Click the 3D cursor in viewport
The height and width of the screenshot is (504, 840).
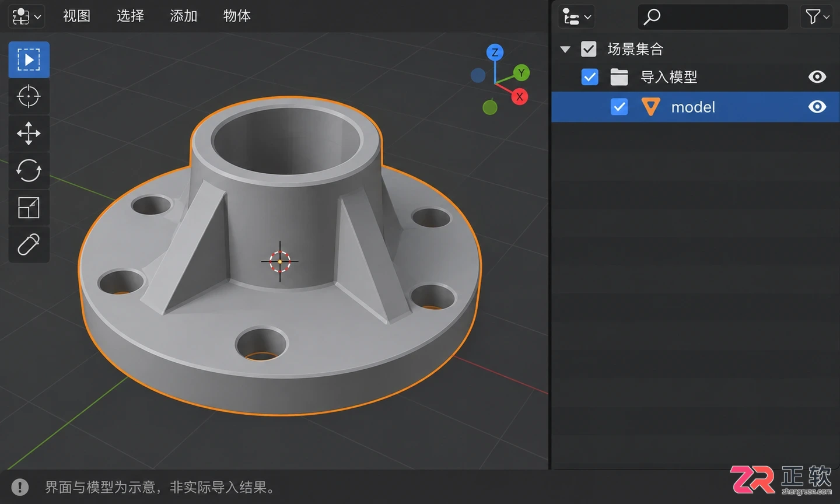pyautogui.click(x=279, y=261)
